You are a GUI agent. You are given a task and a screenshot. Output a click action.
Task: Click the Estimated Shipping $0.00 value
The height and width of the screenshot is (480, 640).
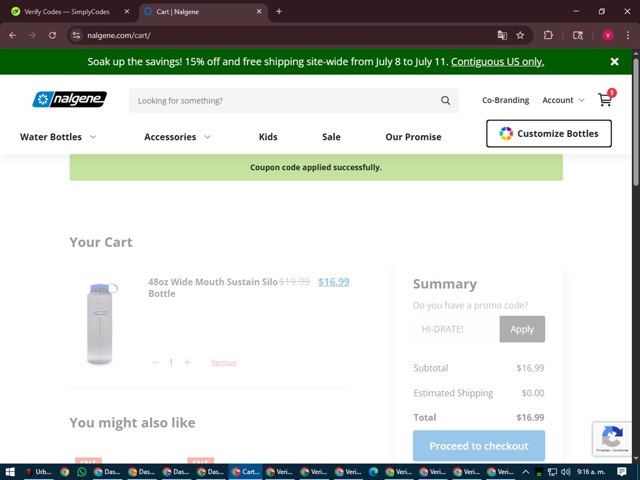(x=533, y=393)
